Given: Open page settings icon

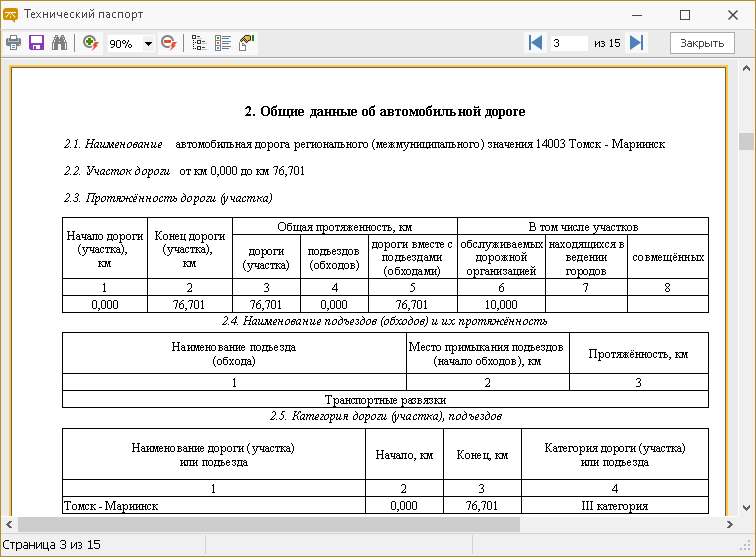Looking at the screenshot, I should coord(246,43).
